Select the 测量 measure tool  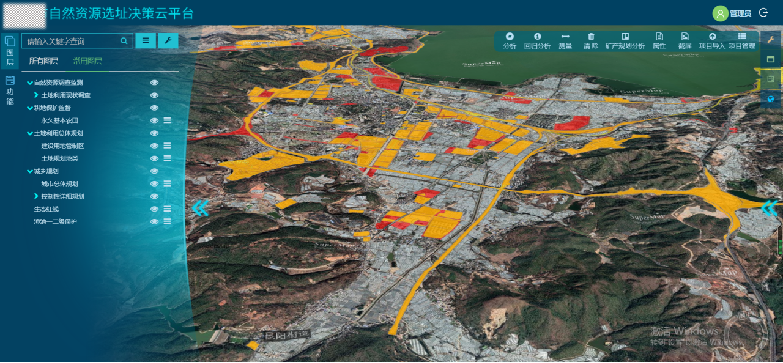tap(565, 40)
